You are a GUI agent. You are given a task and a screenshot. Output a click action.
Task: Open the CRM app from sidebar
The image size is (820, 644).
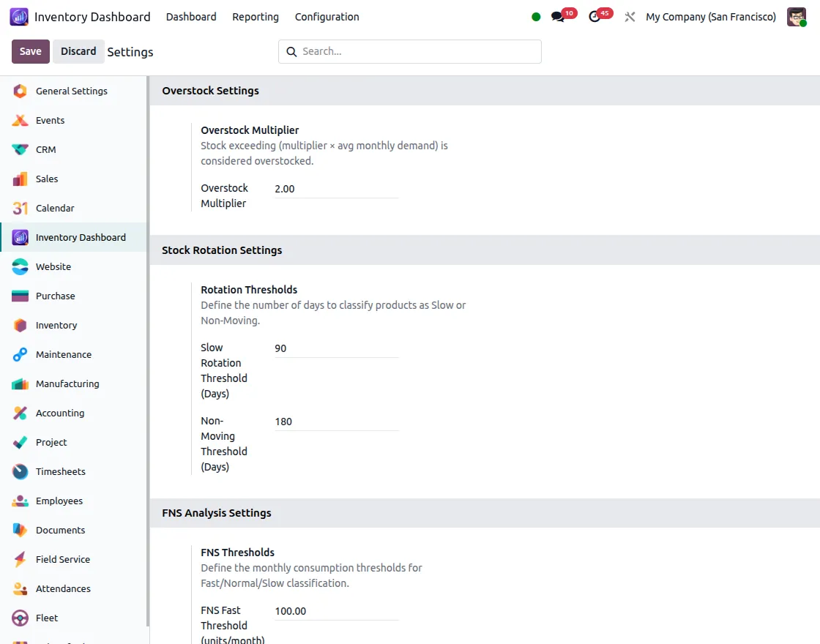tap(47, 149)
